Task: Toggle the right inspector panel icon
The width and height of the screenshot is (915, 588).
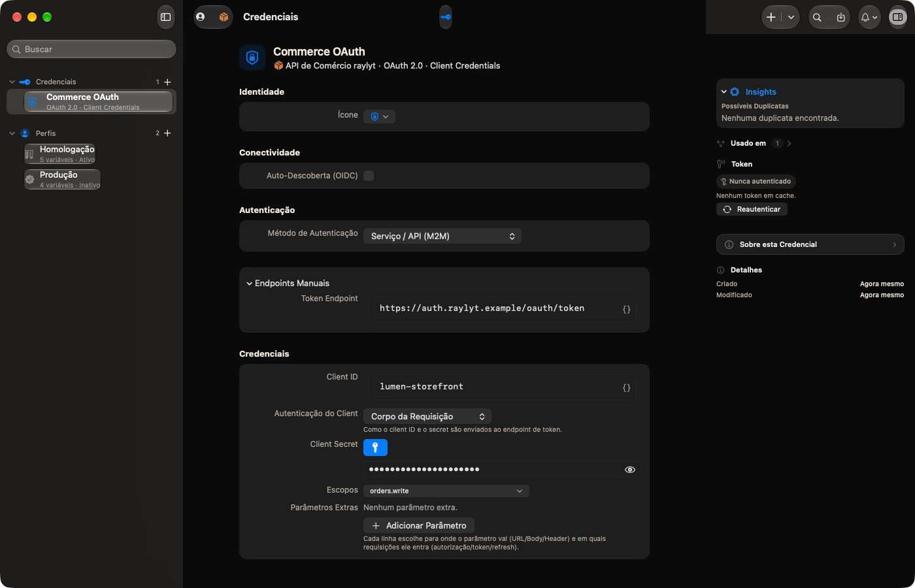Action: (x=898, y=18)
